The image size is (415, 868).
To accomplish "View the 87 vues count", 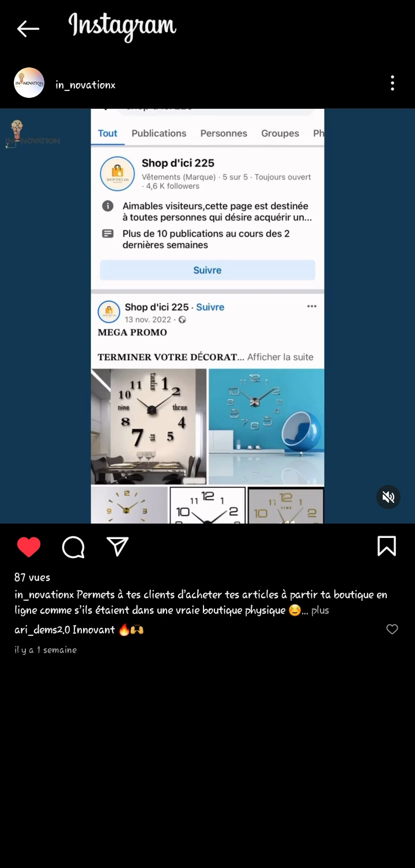I will click(32, 577).
